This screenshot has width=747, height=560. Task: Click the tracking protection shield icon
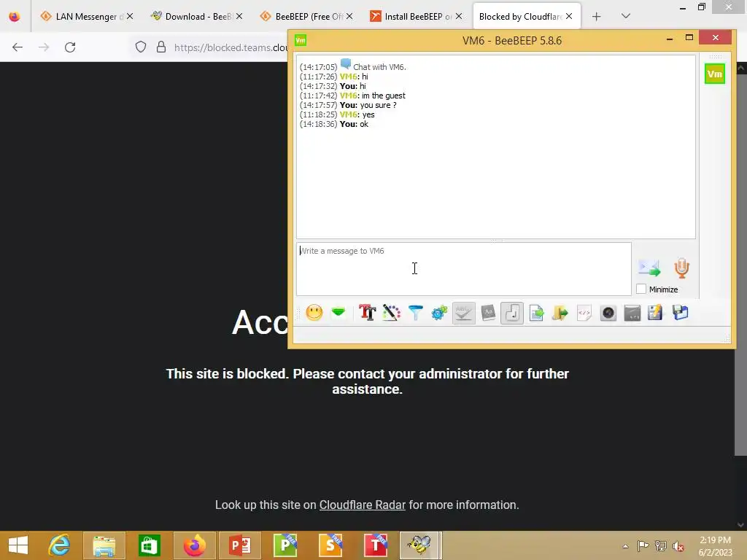tap(141, 47)
